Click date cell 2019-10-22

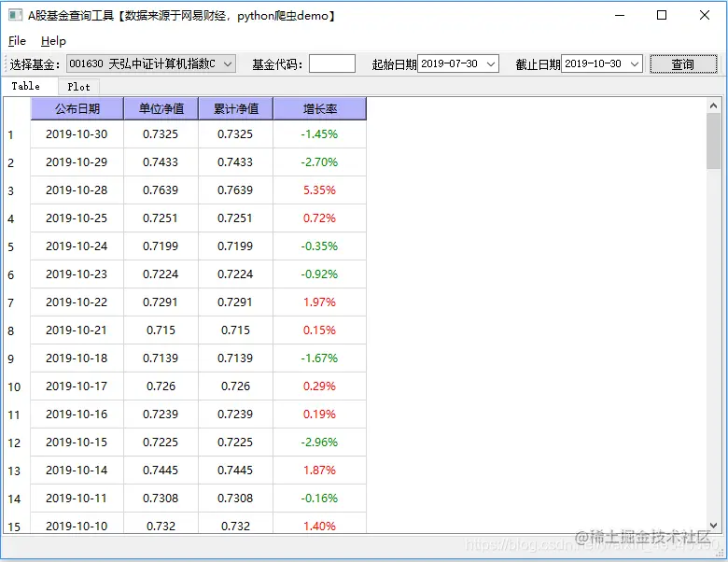point(77,302)
